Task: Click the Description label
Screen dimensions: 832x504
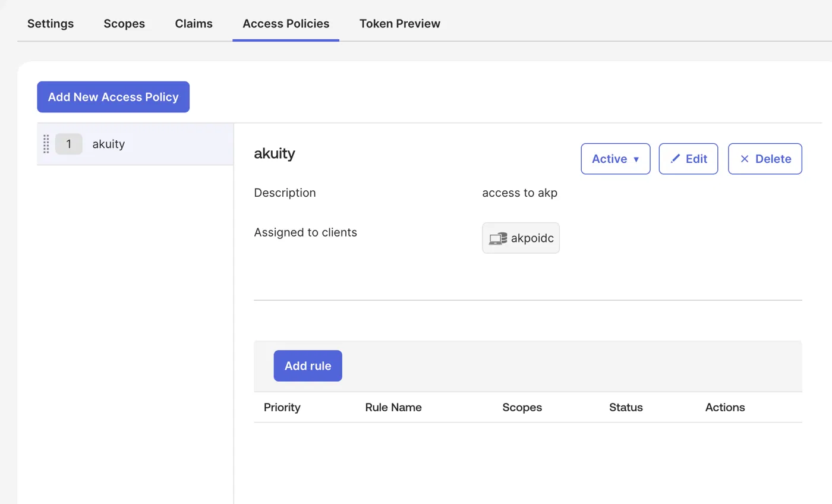Action: coord(285,193)
